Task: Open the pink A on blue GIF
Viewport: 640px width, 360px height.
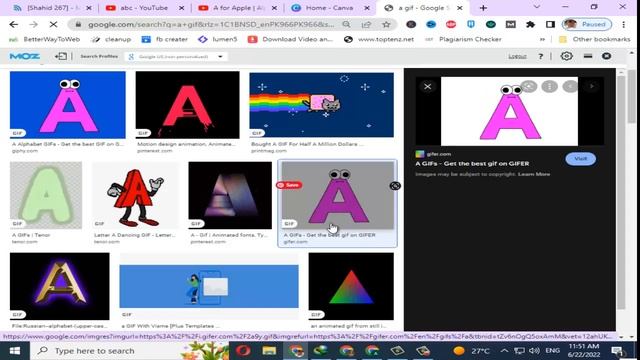Action: [68, 105]
